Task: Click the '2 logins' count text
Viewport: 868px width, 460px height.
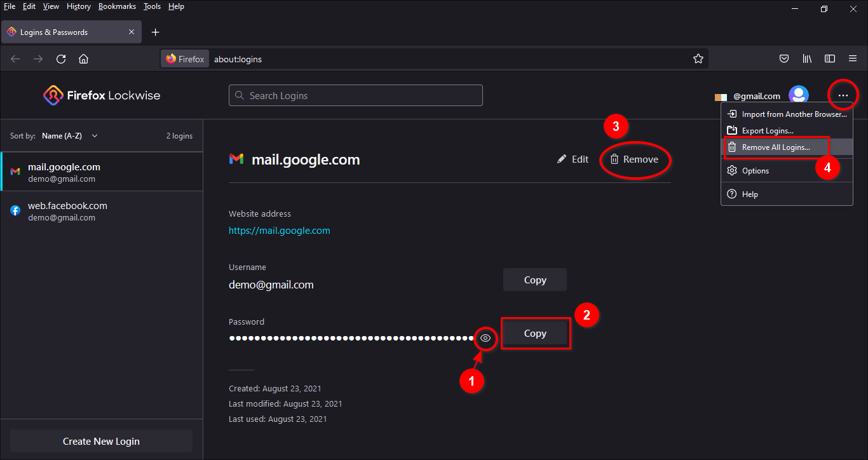Action: point(179,136)
